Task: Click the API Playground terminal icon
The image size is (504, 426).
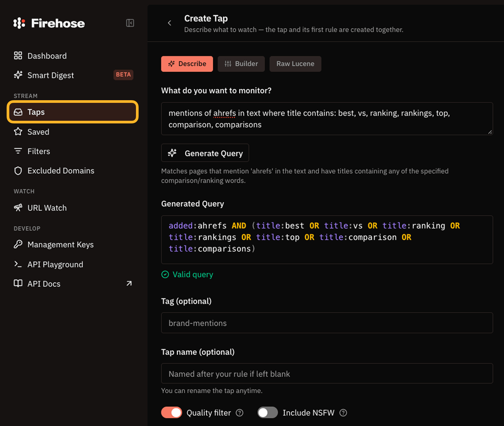Action: tap(18, 264)
